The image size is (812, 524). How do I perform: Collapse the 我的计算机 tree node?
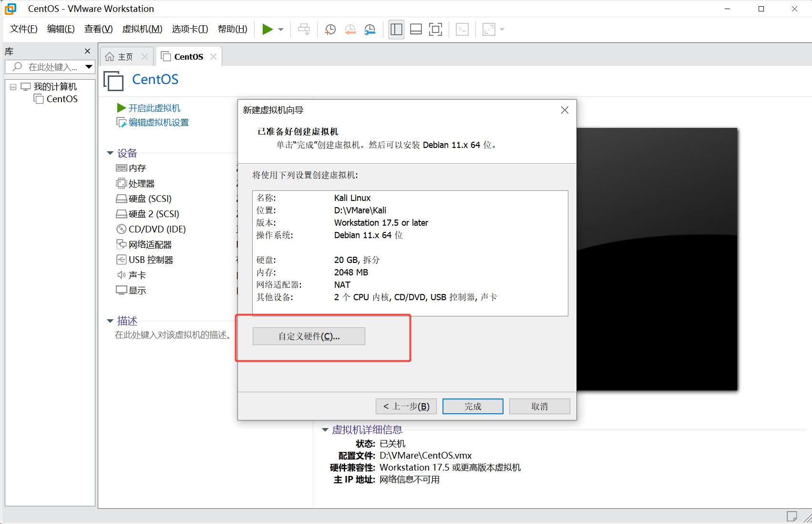point(13,87)
